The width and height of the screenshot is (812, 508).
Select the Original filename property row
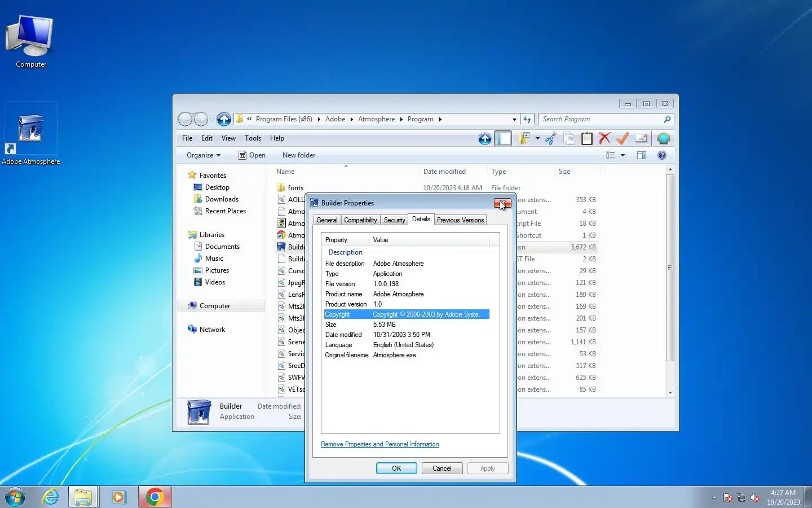407,355
